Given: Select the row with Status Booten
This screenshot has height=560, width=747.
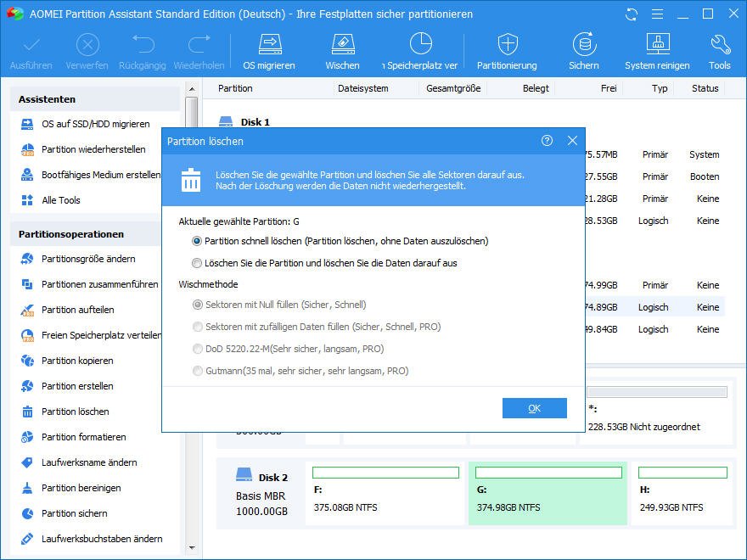Looking at the screenshot, I should (655, 176).
